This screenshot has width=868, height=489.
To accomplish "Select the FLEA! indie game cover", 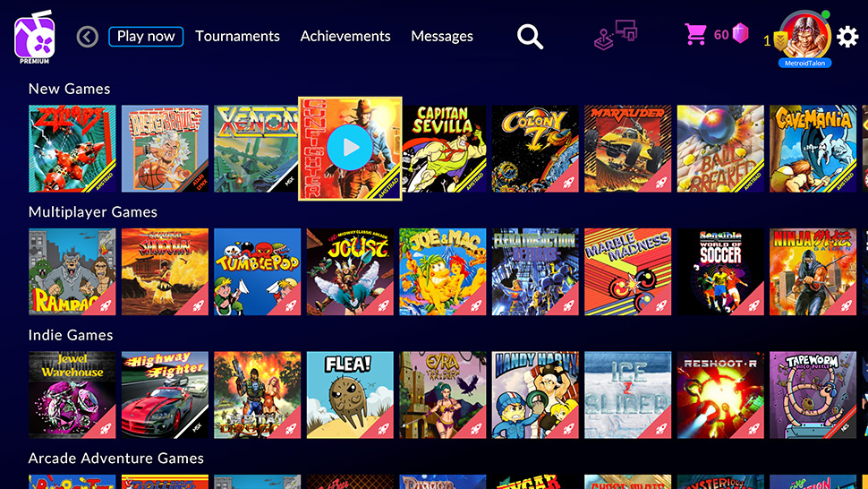I will pos(350,395).
